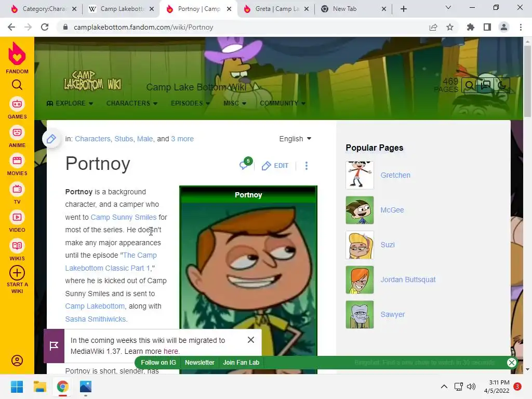Expand the Characters menu
The width and height of the screenshot is (532, 399).
(131, 103)
